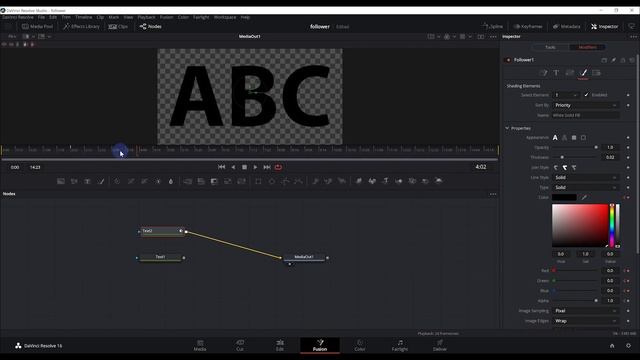Add a Text 3D node from the toolbar

[385, 181]
